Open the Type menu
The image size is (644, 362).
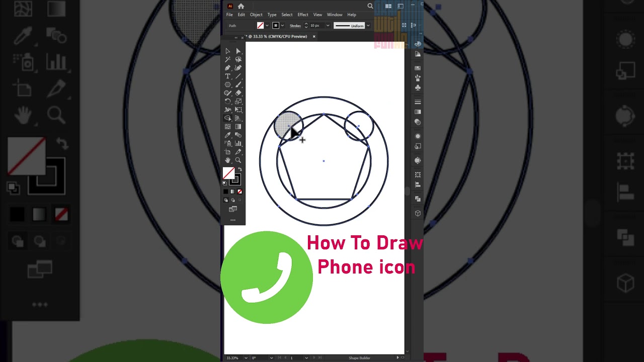(x=272, y=15)
